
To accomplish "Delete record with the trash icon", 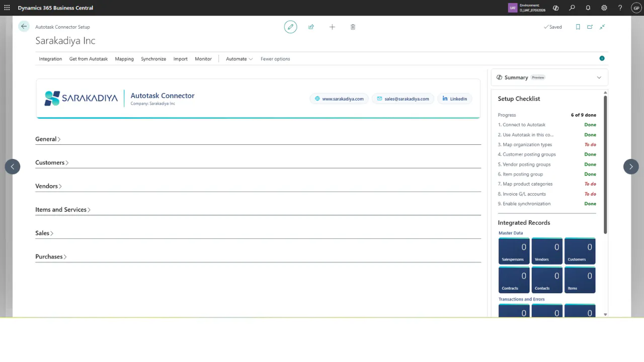I will 353,27.
